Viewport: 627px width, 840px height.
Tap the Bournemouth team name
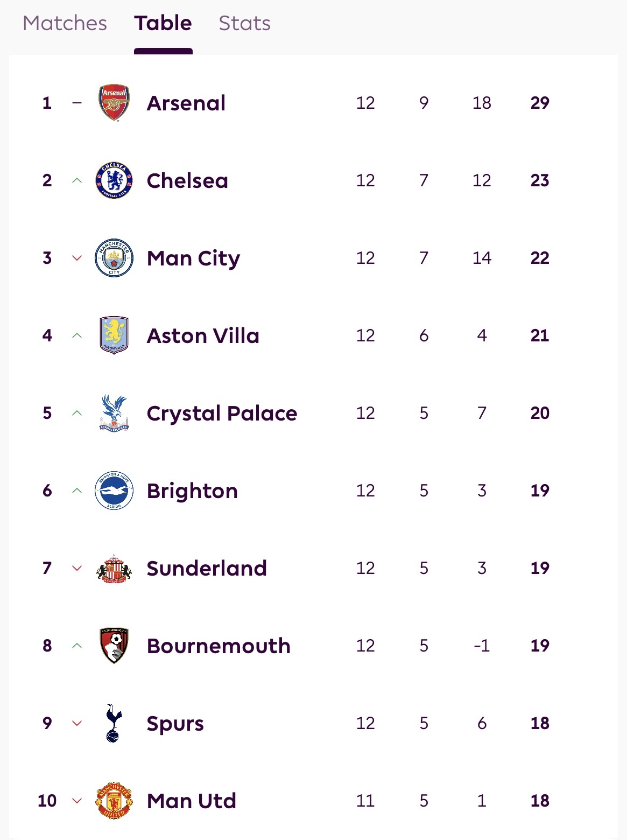click(219, 646)
